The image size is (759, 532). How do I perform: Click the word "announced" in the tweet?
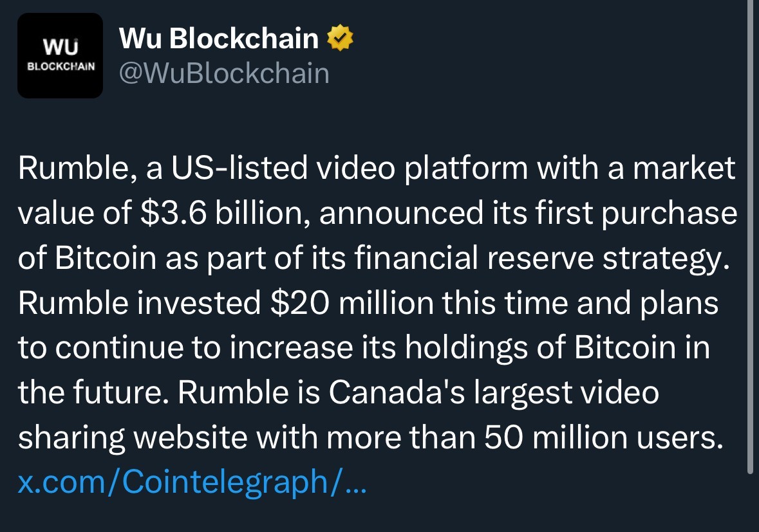click(x=398, y=214)
